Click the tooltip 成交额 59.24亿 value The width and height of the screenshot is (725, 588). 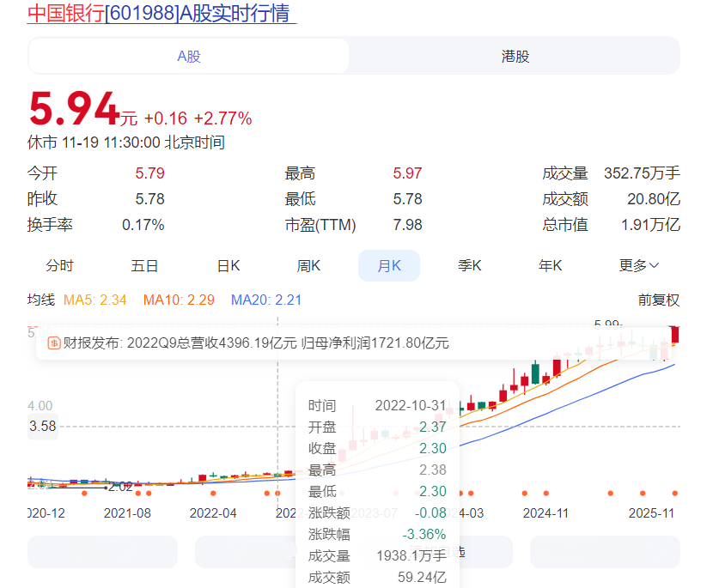point(422,578)
